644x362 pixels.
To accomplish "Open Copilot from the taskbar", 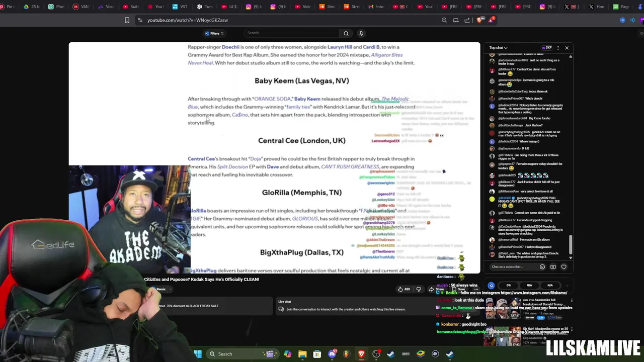I will click(x=287, y=354).
